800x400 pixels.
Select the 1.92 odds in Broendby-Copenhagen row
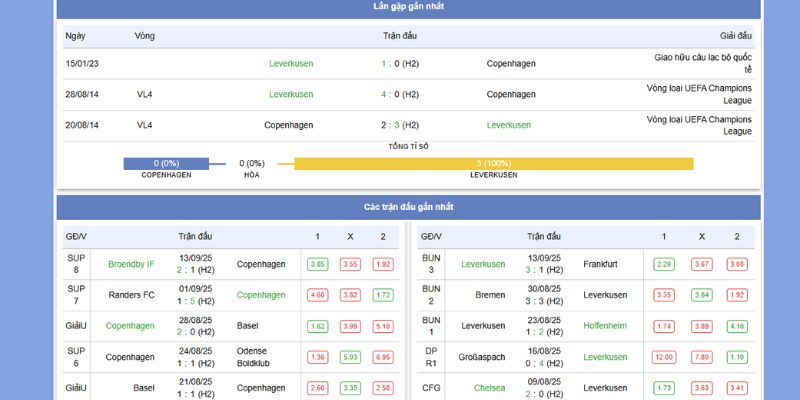tap(382, 264)
